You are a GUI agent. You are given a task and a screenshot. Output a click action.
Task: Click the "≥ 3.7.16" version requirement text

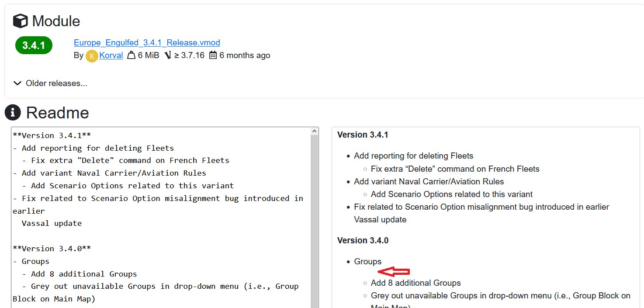[189, 55]
